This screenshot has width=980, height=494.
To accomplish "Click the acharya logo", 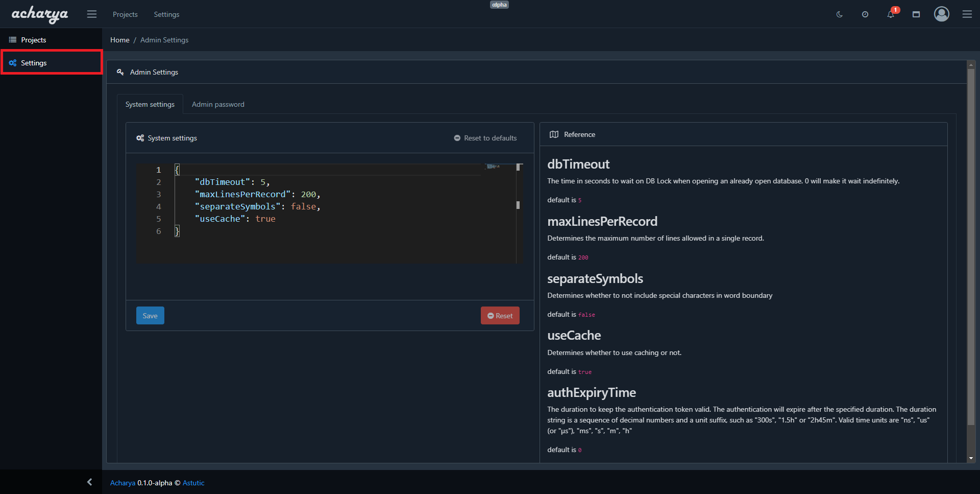I will (x=39, y=14).
